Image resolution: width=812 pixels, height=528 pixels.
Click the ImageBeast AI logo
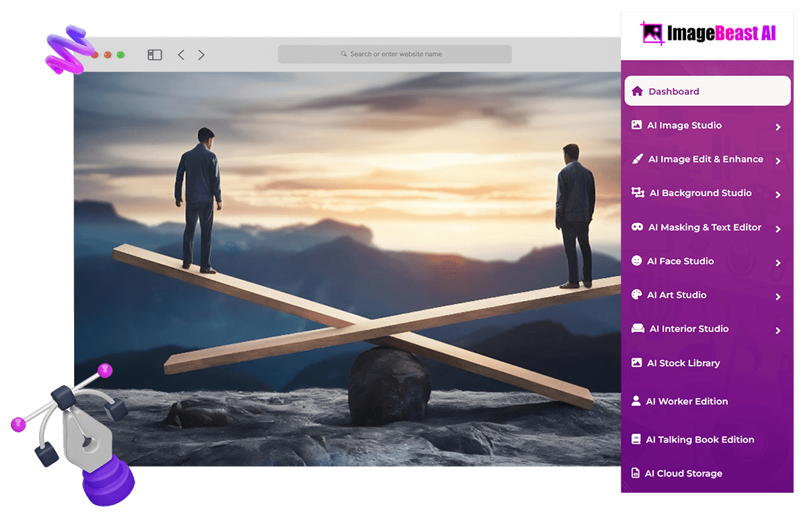click(708, 33)
